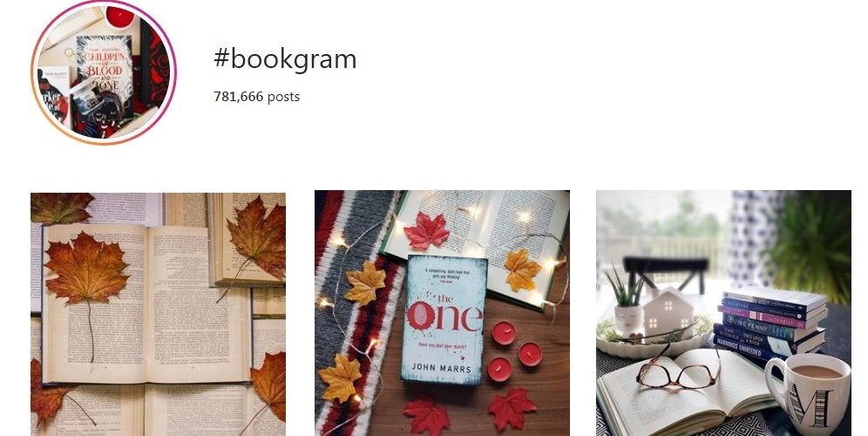Click the 781,666 posts count
The width and height of the screenshot is (868, 436).
pos(257,97)
